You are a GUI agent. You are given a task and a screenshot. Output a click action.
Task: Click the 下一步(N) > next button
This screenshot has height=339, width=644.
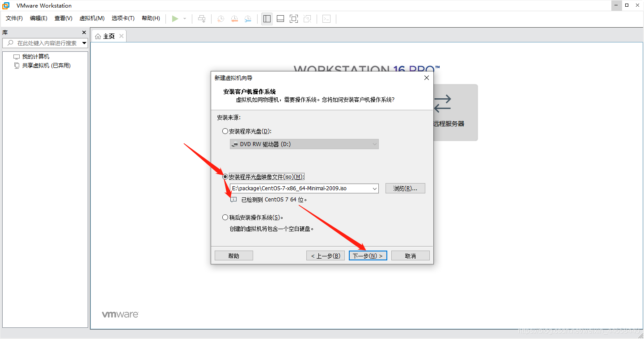click(368, 255)
